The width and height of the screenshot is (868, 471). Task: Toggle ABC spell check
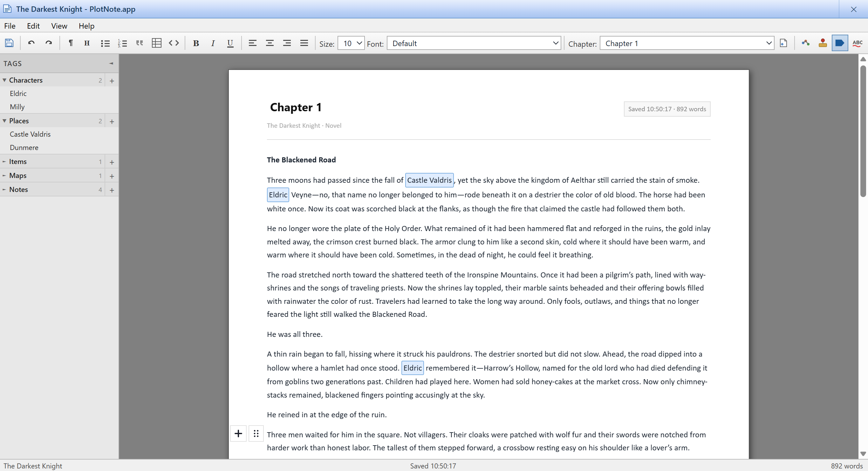point(858,43)
